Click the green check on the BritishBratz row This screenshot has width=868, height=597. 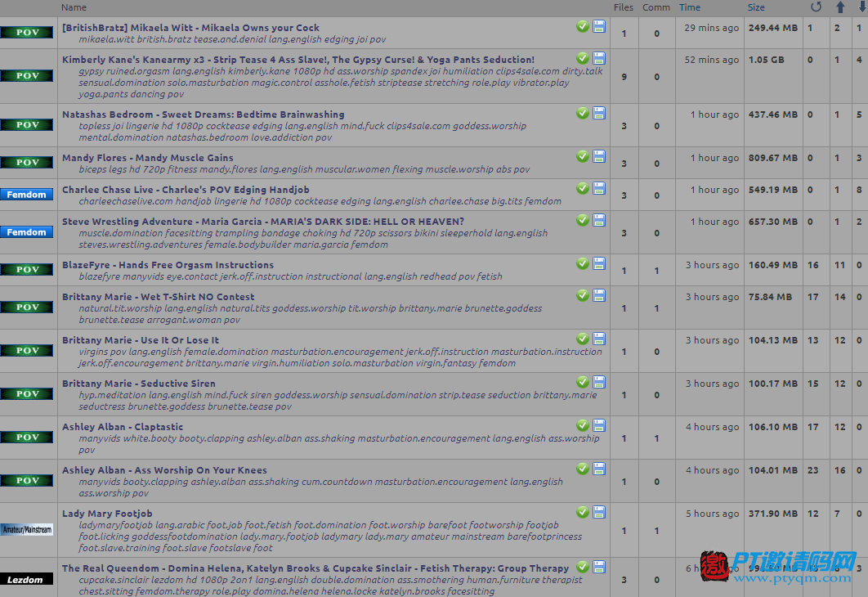click(583, 26)
